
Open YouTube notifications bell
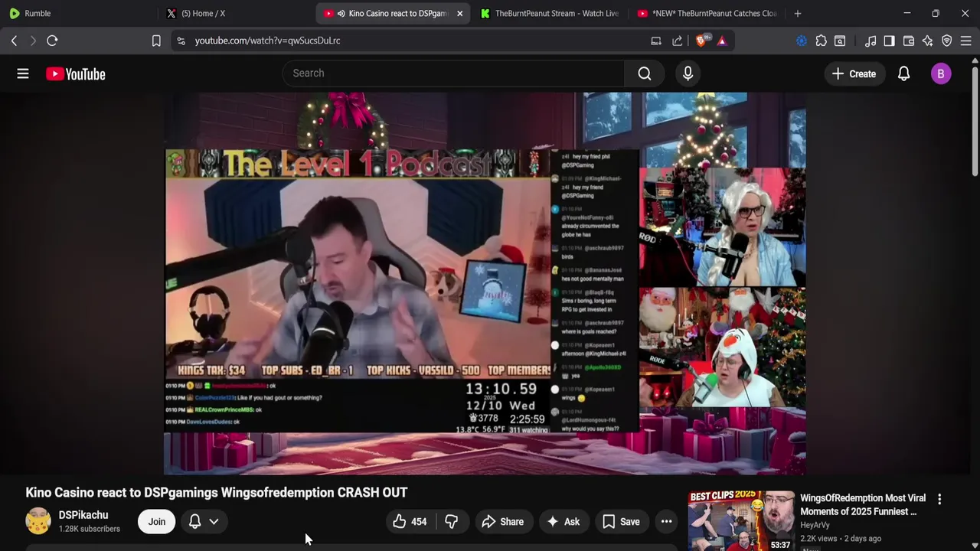click(x=903, y=73)
